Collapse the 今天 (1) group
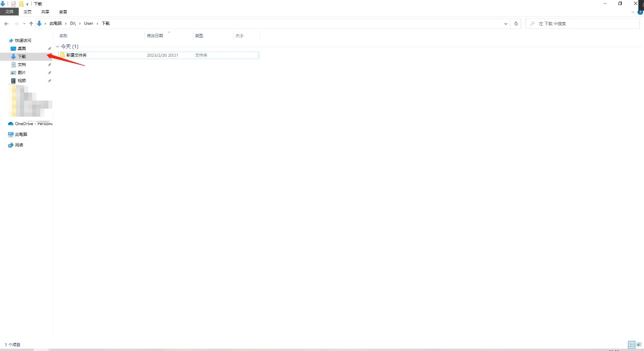The height and width of the screenshot is (351, 644). pyautogui.click(x=57, y=46)
